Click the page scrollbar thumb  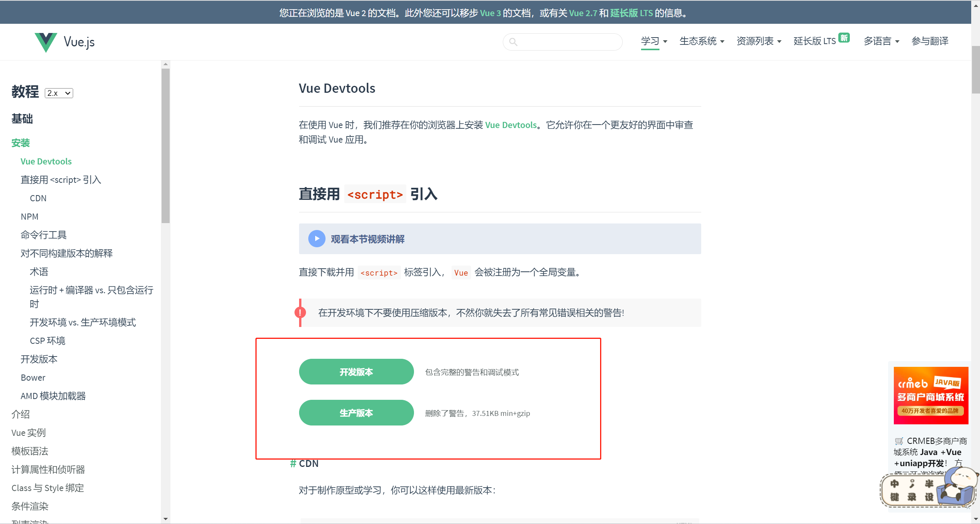pyautogui.click(x=975, y=70)
